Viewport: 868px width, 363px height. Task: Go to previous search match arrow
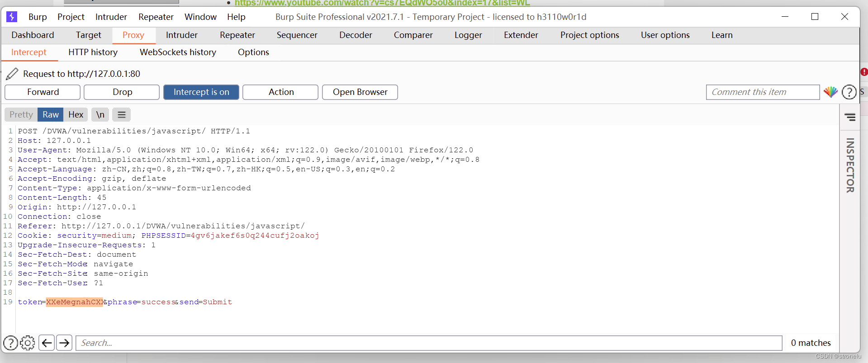[x=47, y=343]
